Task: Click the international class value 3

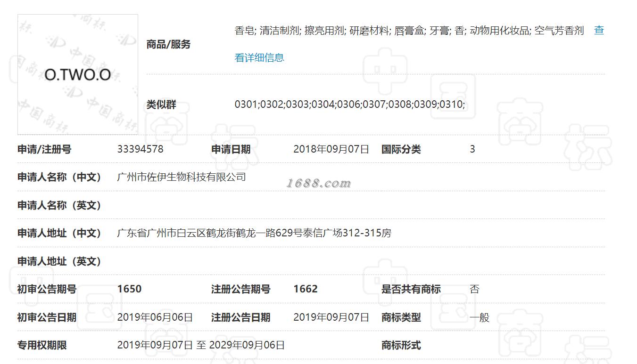Action: [x=472, y=149]
